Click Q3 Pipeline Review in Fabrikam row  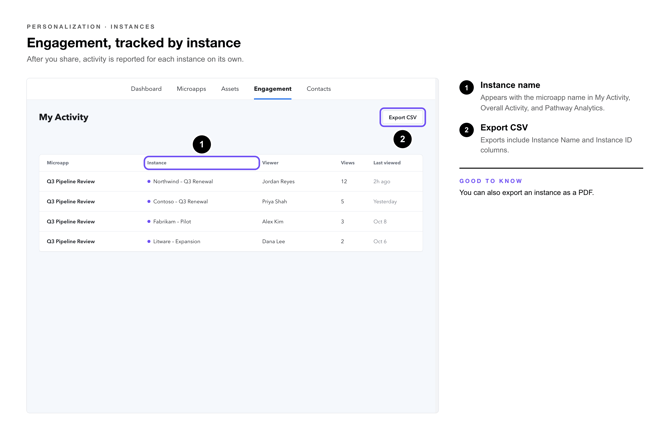click(x=71, y=222)
